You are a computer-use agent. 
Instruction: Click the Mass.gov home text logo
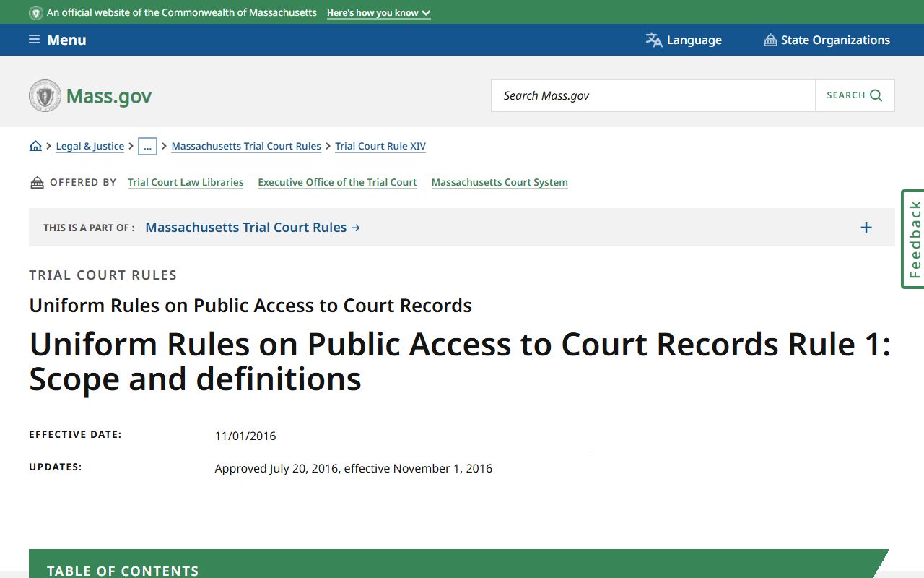point(109,96)
